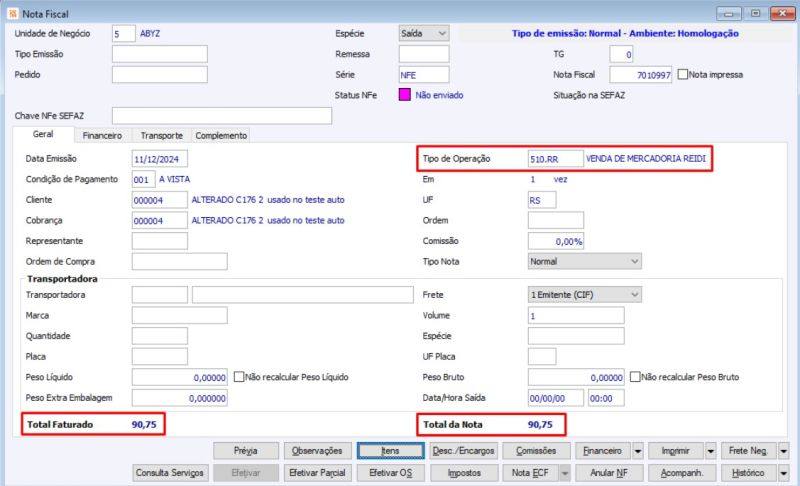Viewport: 800px width, 486px height.
Task: Click the Nota Fiscal number field 7010997
Action: click(641, 74)
